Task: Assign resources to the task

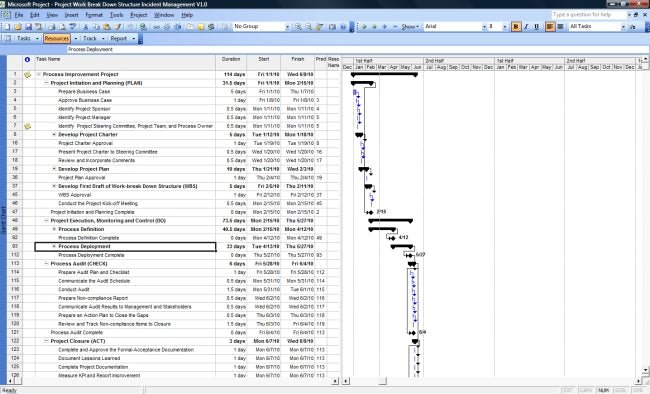Action: point(211,27)
